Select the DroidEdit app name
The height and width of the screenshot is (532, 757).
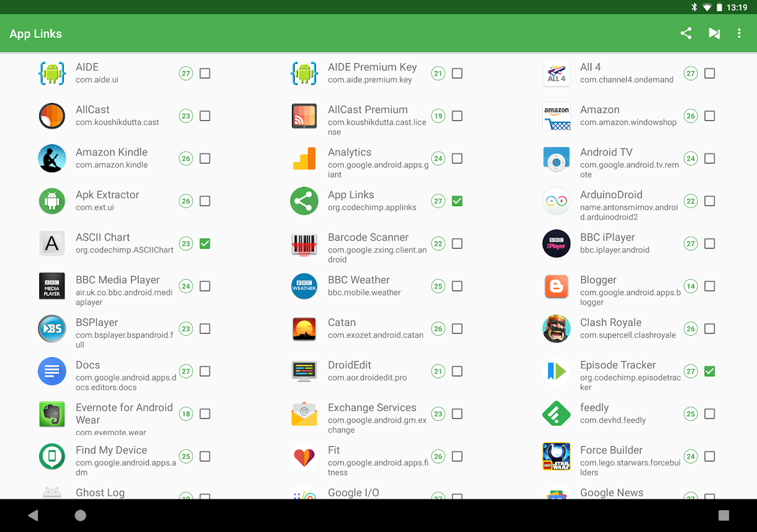tap(349, 364)
